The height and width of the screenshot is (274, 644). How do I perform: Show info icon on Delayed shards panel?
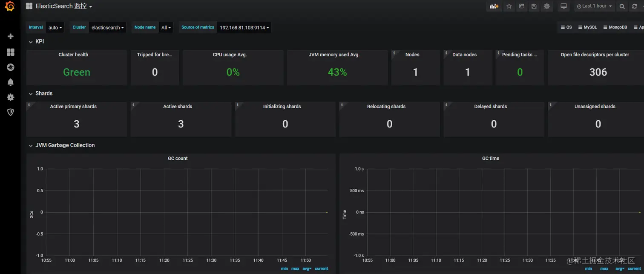click(446, 104)
